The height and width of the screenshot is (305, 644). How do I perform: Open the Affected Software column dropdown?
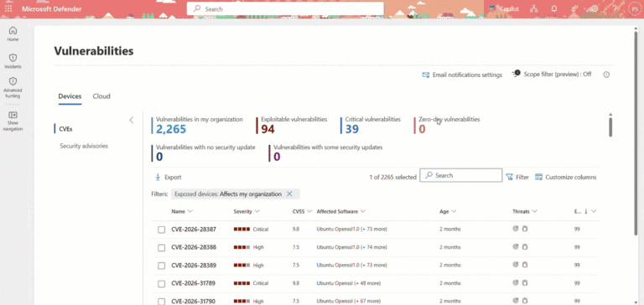(363, 211)
